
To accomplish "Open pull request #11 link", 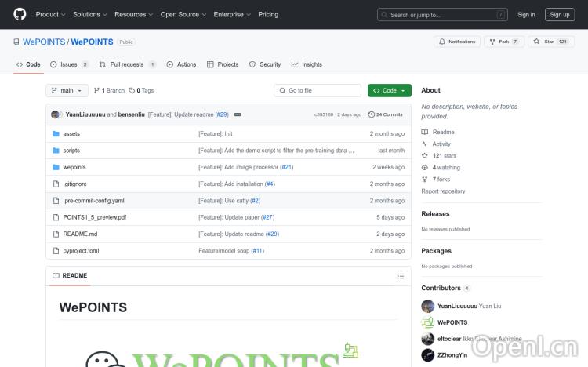I will click(x=258, y=251).
